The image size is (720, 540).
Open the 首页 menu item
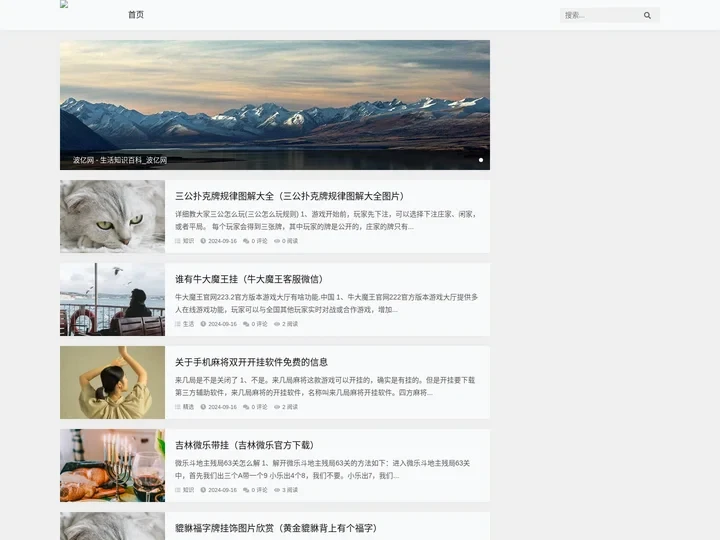pos(135,15)
